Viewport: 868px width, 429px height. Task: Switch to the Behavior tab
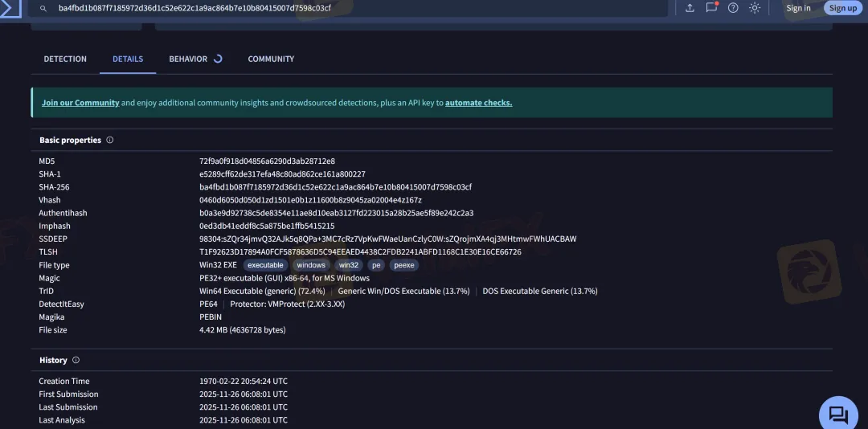[188, 59]
